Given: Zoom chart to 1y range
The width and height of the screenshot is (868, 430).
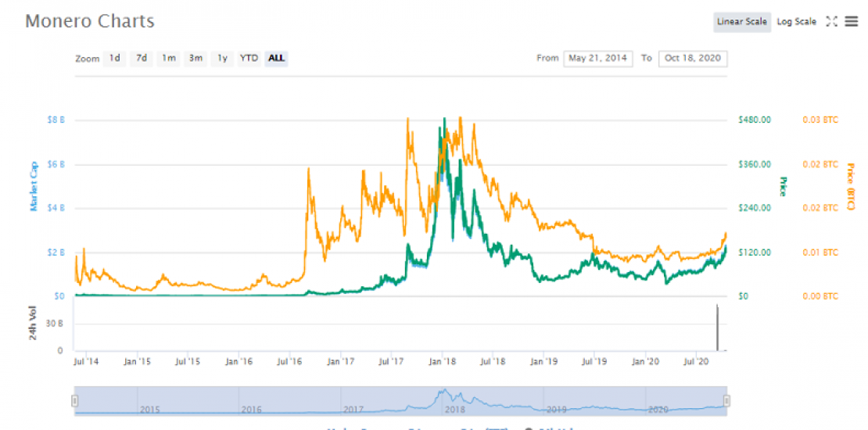Looking at the screenshot, I should tap(223, 58).
